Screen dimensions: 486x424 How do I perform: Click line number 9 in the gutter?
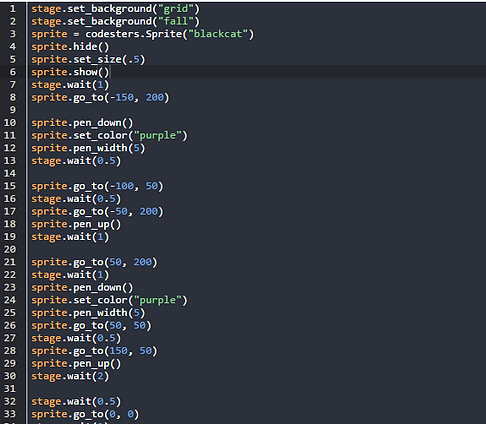13,110
